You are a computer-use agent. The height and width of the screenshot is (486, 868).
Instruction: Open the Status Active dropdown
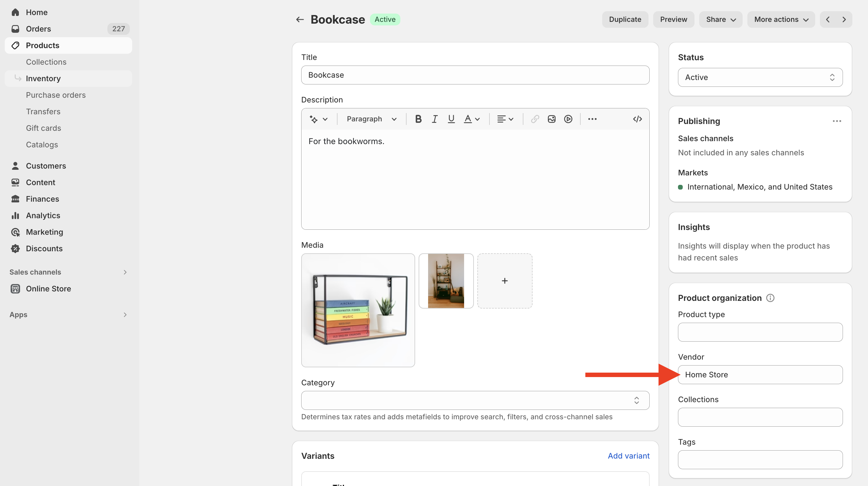coord(760,77)
